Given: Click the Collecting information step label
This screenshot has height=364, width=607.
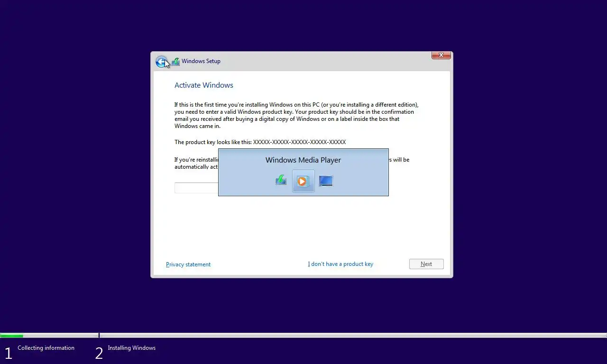Looking at the screenshot, I should point(46,348).
